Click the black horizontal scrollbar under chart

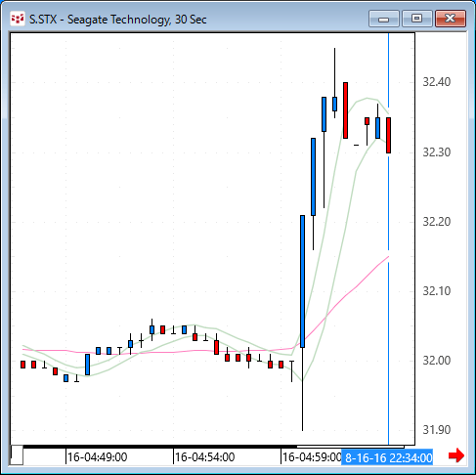coord(159,447)
